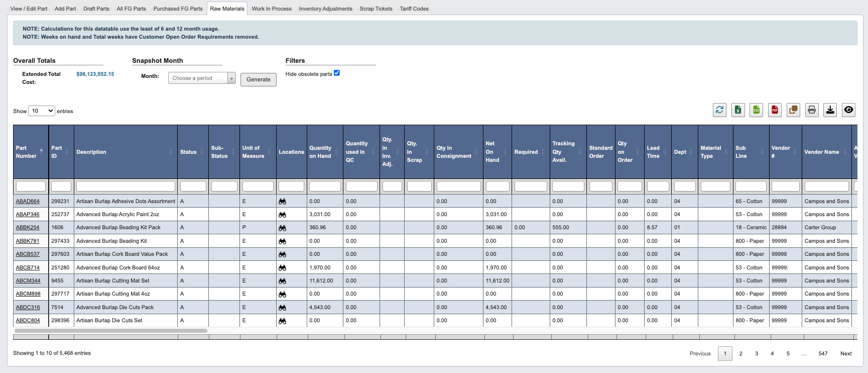Sort by Status column header

pyautogui.click(x=193, y=152)
